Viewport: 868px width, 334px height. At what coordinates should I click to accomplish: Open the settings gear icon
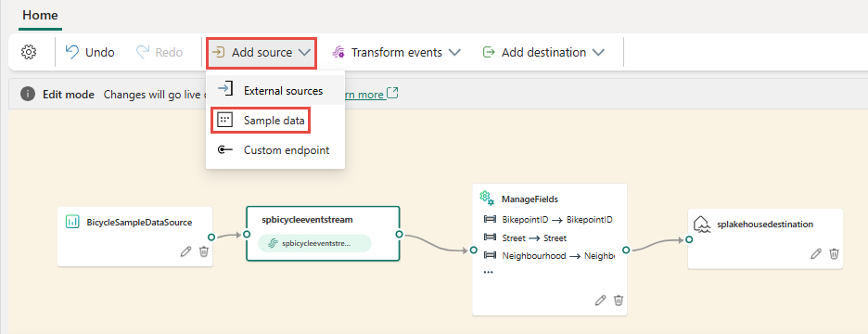click(28, 52)
